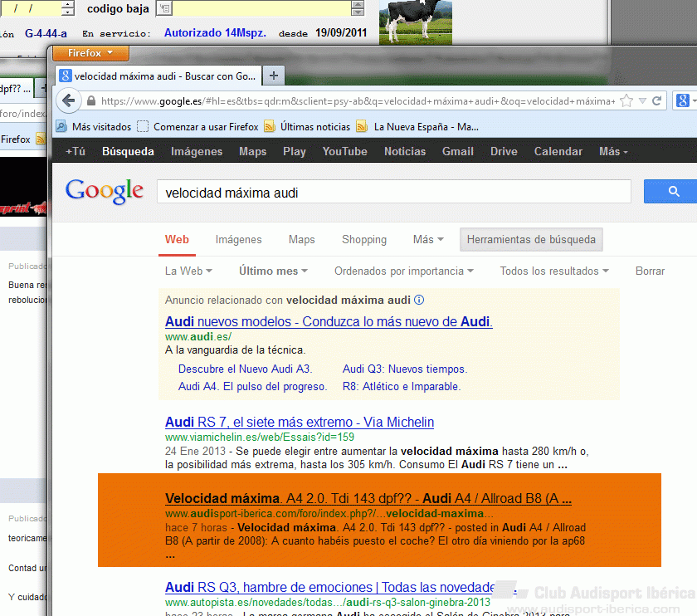Open the R8: Atlético e Imparable link
Viewport: 697px width, 616px height.
(x=402, y=387)
